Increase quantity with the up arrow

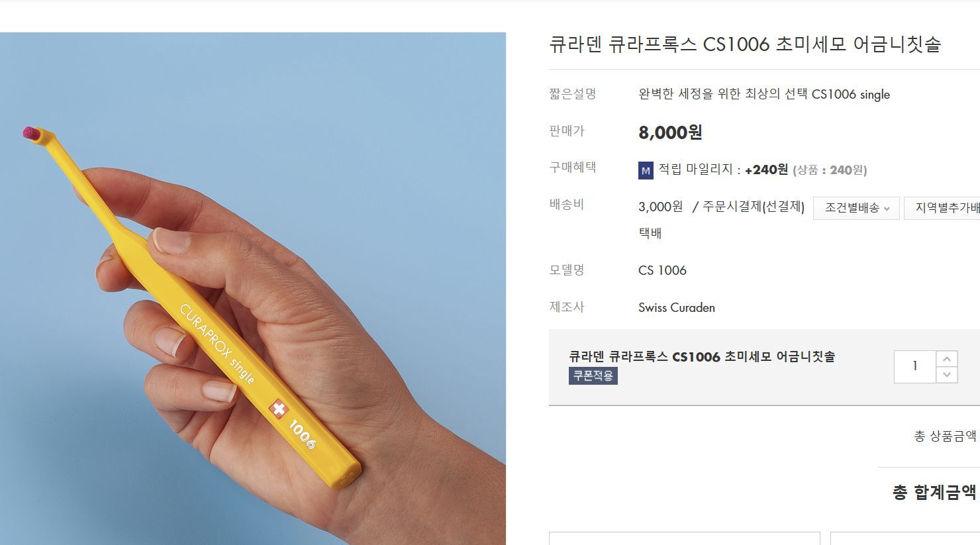(x=947, y=359)
